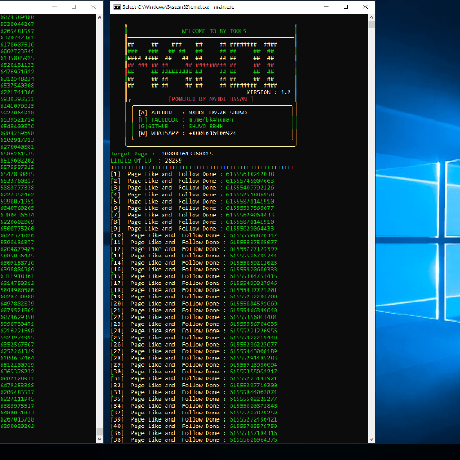Viewport: 460px width, 460px height.
Task: Click the cmd icon in main console title bar
Action: pyautogui.click(x=117, y=7)
